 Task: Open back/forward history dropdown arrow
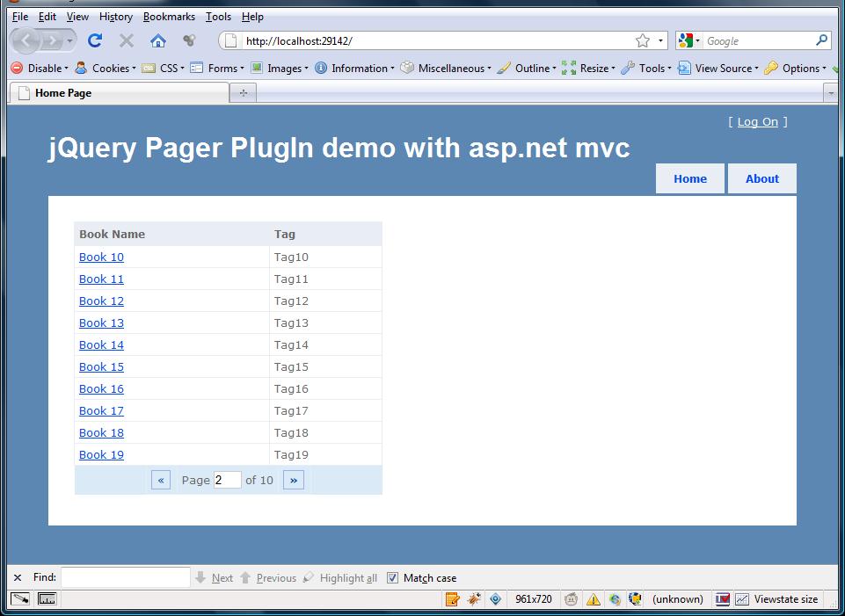click(69, 40)
